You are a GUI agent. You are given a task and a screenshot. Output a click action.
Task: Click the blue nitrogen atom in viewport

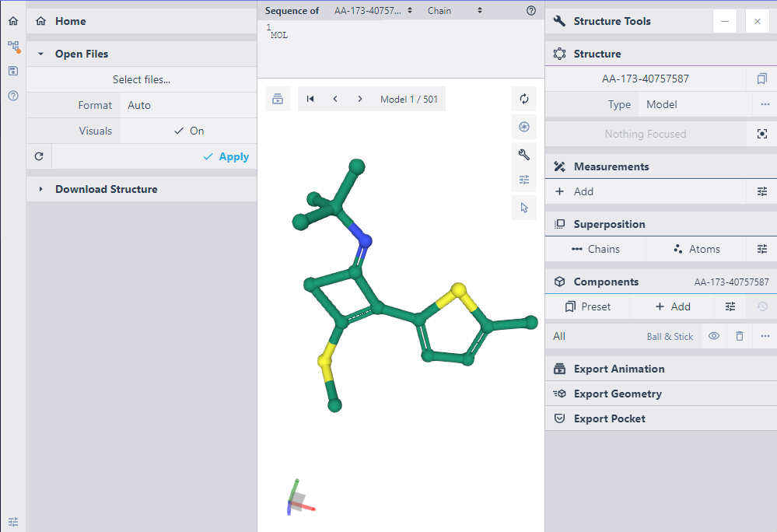click(x=365, y=241)
